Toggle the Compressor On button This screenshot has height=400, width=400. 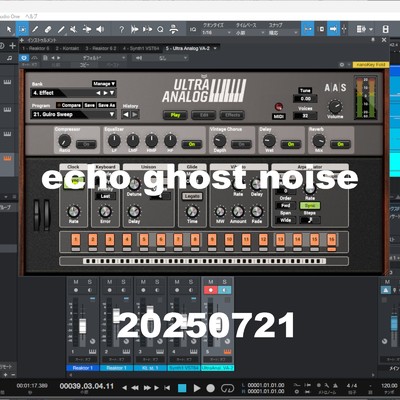tap(86, 144)
